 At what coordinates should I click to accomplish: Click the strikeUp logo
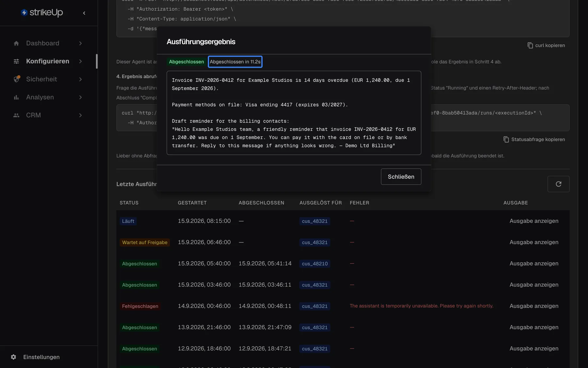42,12
